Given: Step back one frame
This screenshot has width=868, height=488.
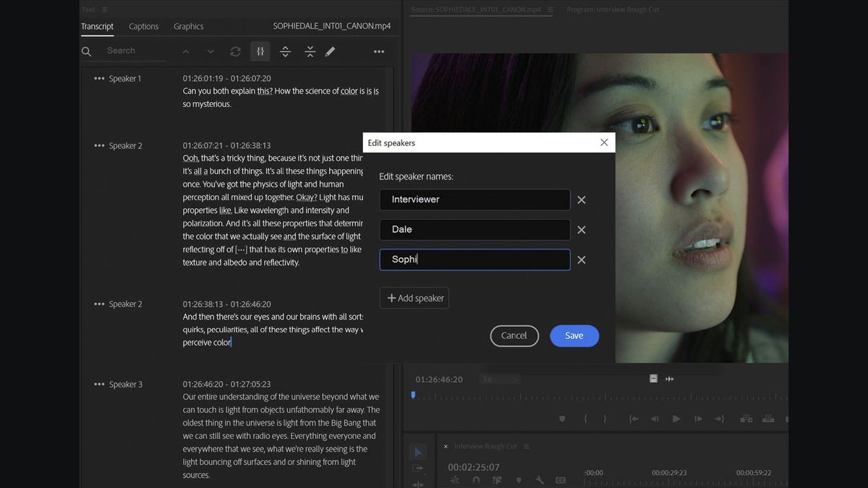Looking at the screenshot, I should tap(655, 419).
